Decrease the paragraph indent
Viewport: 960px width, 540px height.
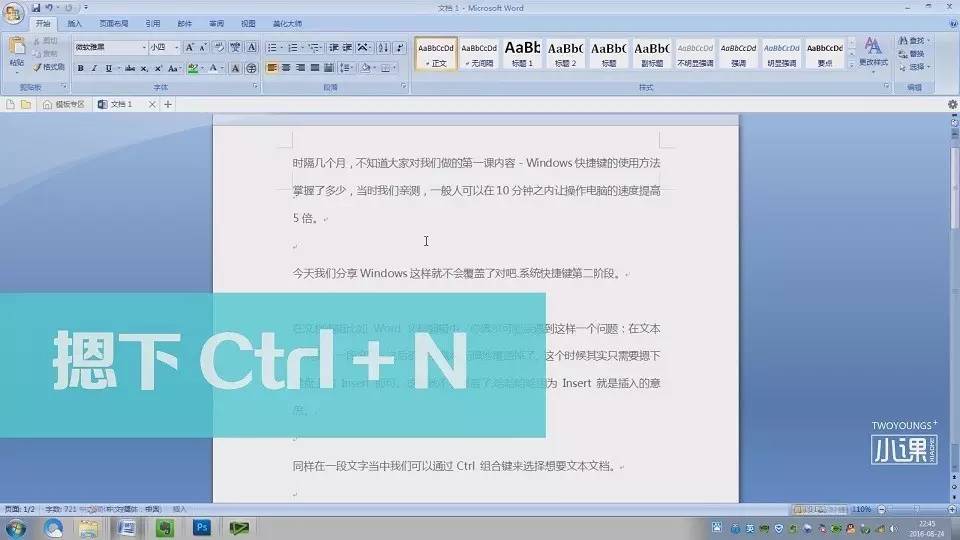pos(334,47)
